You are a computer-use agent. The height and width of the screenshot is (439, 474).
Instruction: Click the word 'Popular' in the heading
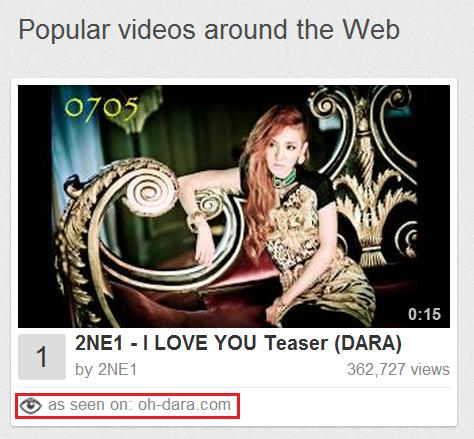coord(64,31)
